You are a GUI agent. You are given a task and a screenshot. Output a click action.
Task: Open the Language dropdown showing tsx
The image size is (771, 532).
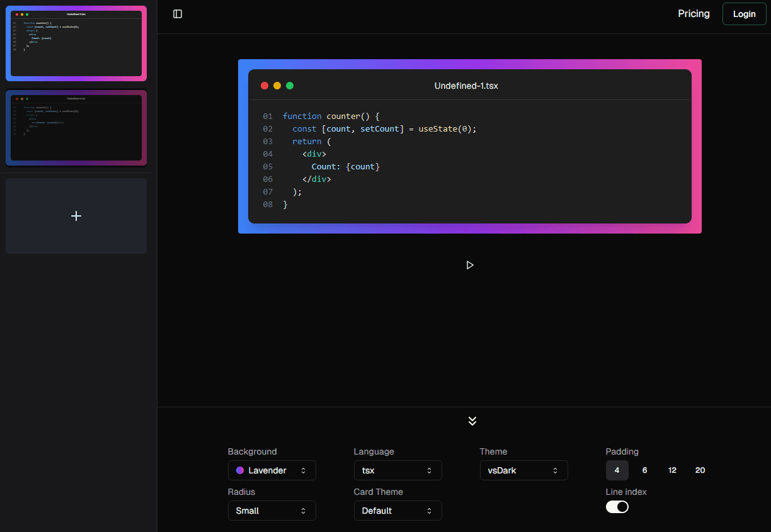point(397,470)
